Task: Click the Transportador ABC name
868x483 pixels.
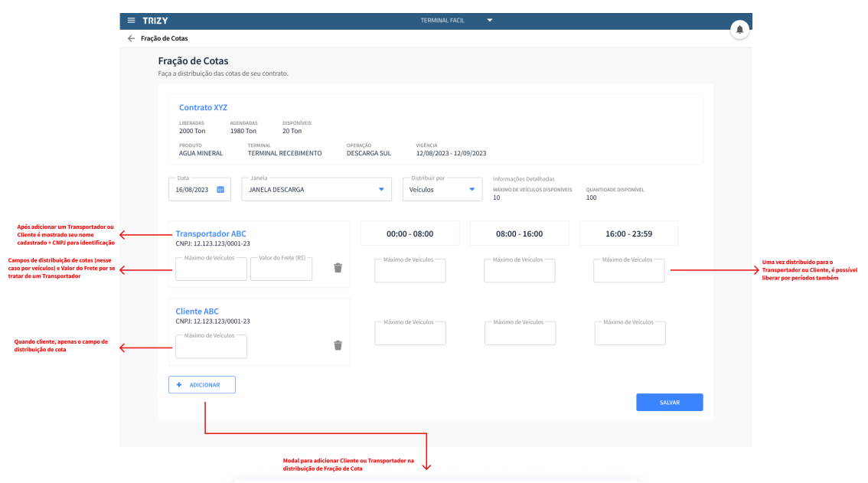Action: 211,233
